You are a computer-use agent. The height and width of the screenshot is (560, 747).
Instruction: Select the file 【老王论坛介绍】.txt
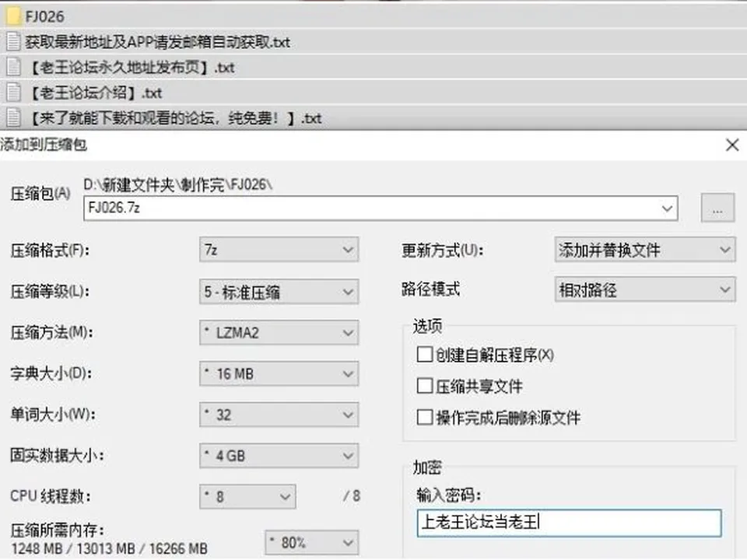point(95,93)
